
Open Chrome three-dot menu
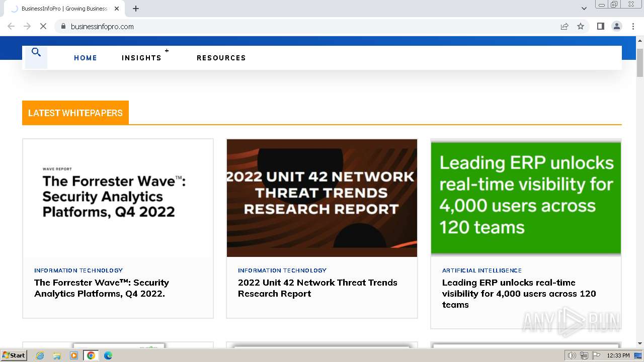[632, 26]
